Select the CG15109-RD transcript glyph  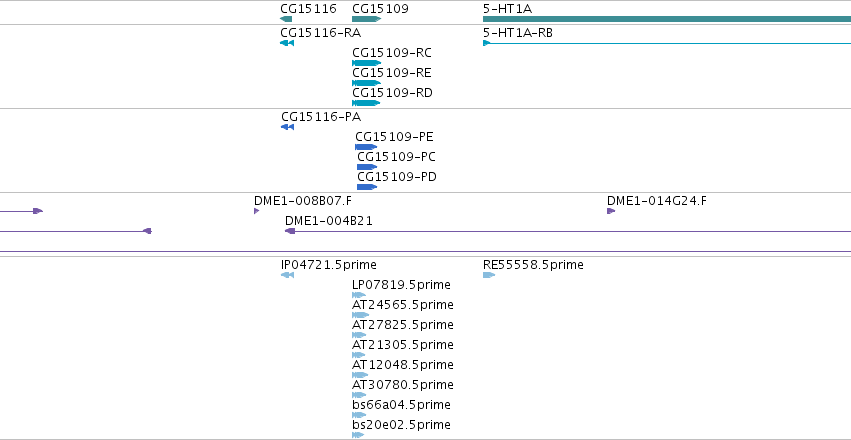366,103
